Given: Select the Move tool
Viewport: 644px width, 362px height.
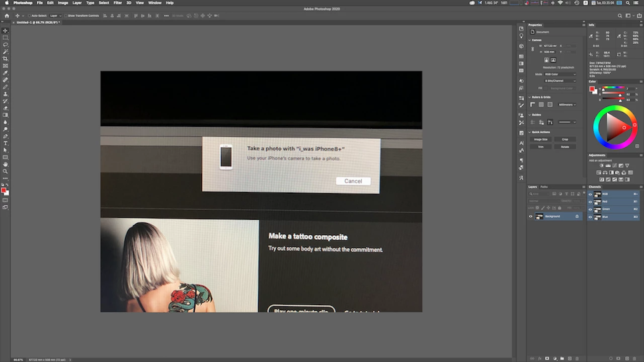Looking at the screenshot, I should click(6, 31).
